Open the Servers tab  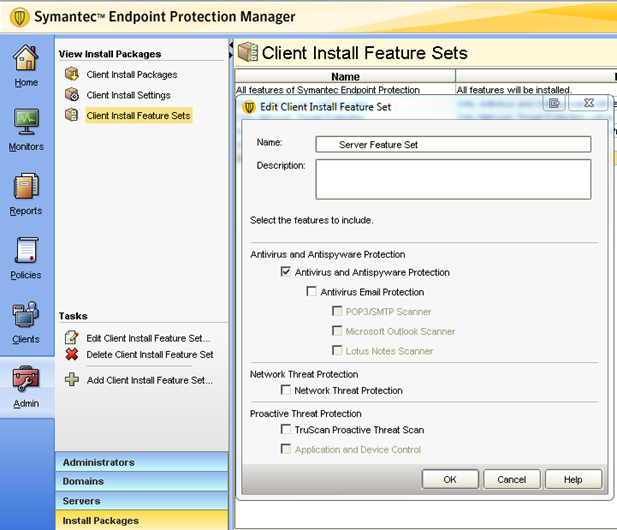[x=142, y=500]
